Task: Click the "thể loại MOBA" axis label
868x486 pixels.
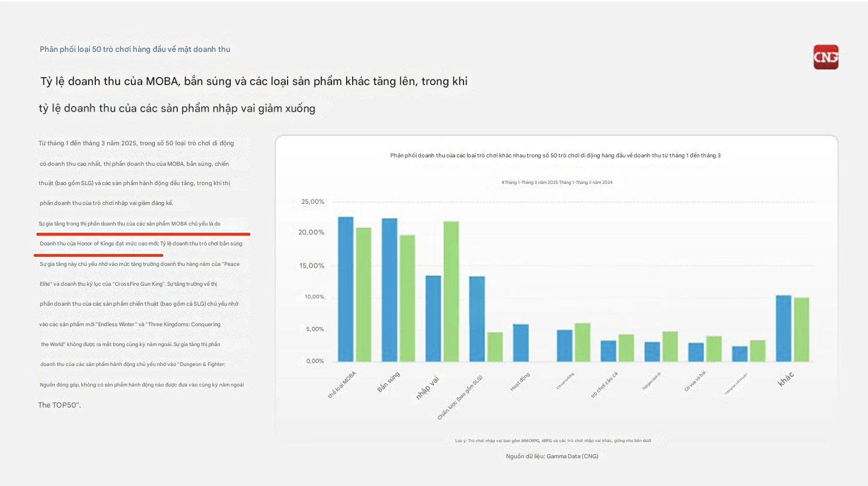Action: (342, 385)
